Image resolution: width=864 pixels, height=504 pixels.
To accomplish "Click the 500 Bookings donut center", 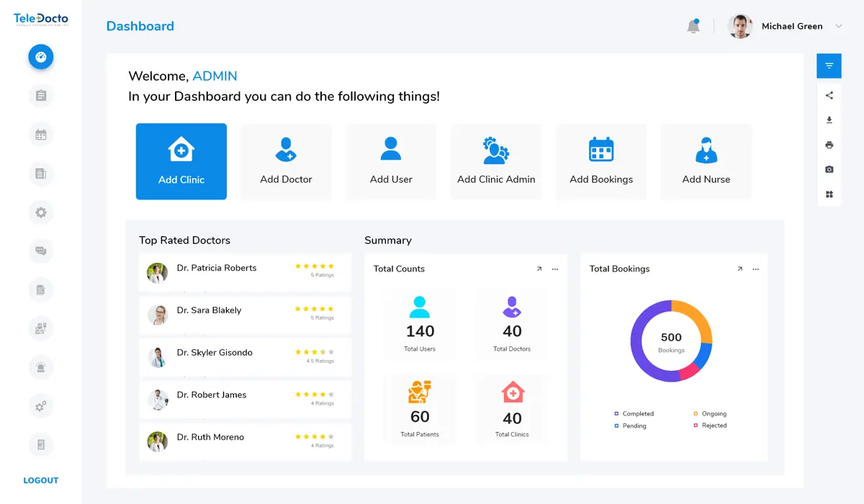I will (671, 341).
